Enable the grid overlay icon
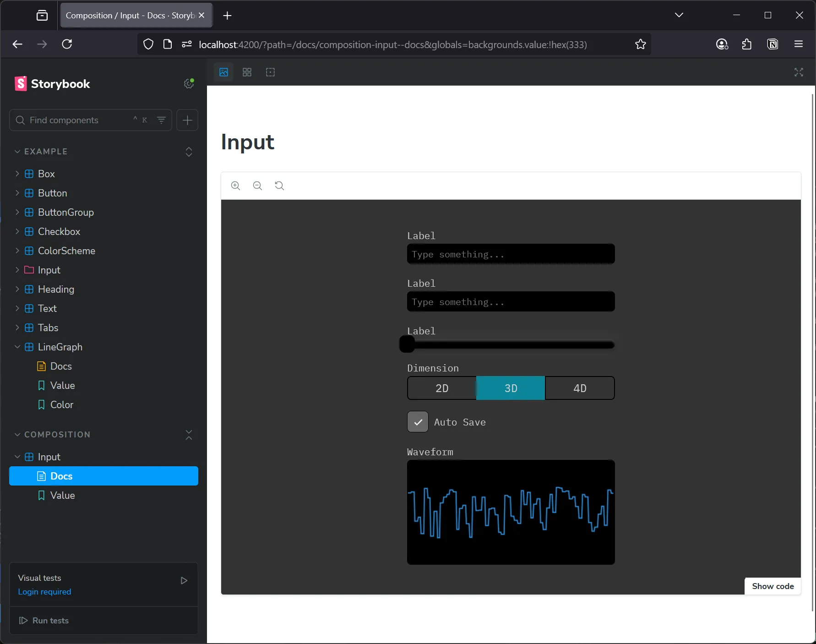Viewport: 816px width, 644px height. [247, 72]
